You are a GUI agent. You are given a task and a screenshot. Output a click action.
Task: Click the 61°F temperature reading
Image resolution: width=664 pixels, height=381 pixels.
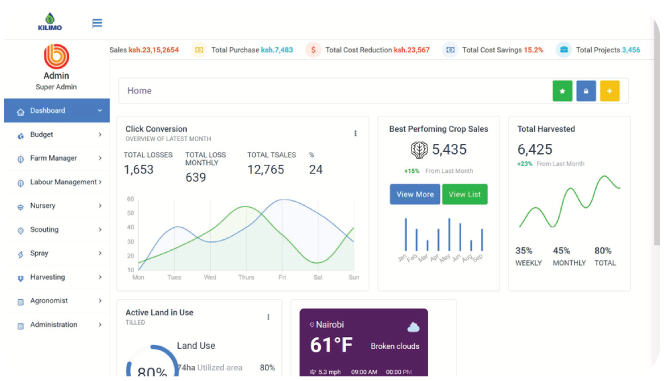331,345
